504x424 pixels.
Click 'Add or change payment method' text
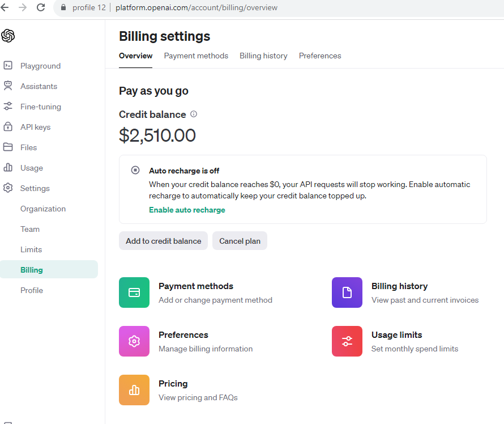point(215,300)
